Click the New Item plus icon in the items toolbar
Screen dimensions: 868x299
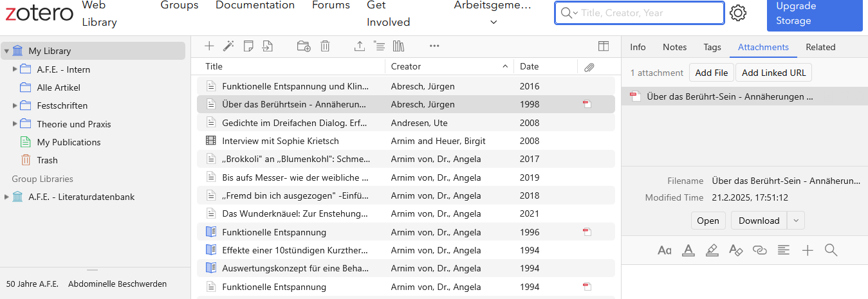coord(209,46)
